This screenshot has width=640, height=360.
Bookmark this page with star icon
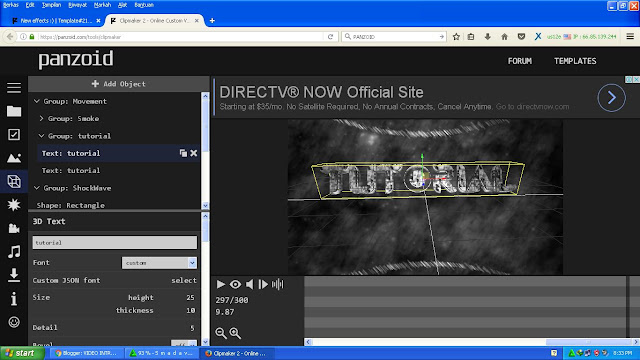pyautogui.click(x=456, y=37)
